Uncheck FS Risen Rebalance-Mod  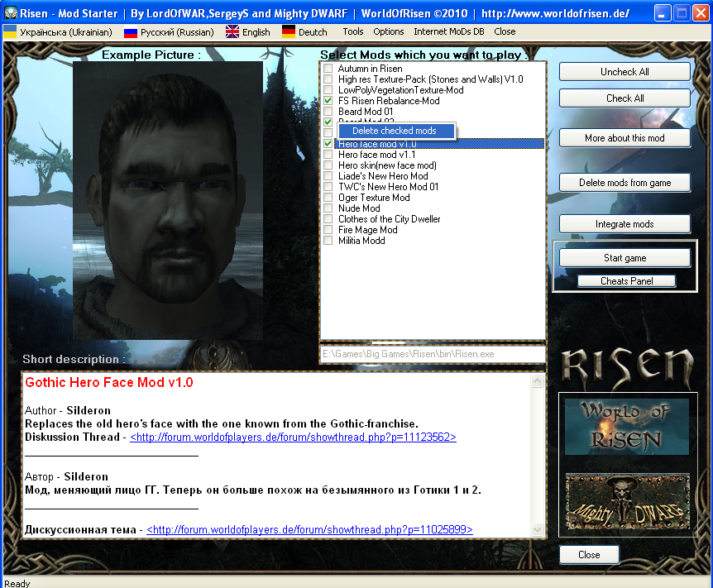coord(328,101)
